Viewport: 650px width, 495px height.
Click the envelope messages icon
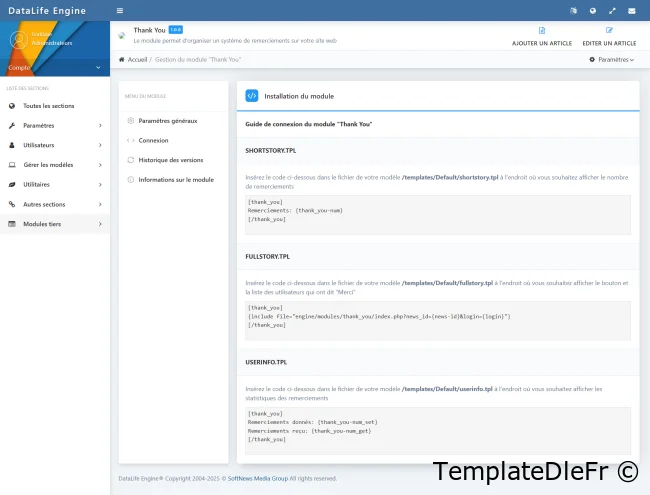631,11
